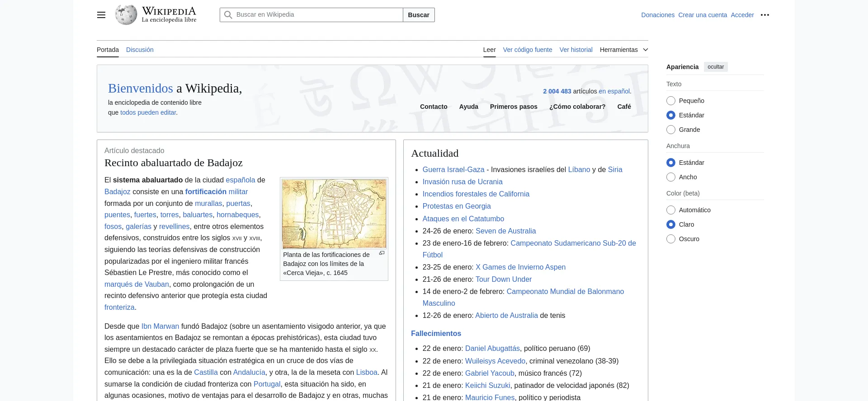Open Tour Down Under link

click(504, 280)
